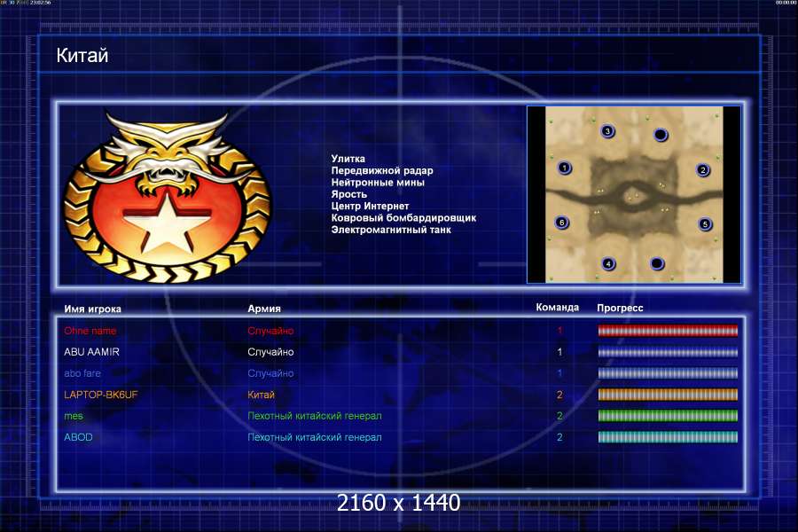Click the unnumbered start marker beside marker 3

pos(660,135)
